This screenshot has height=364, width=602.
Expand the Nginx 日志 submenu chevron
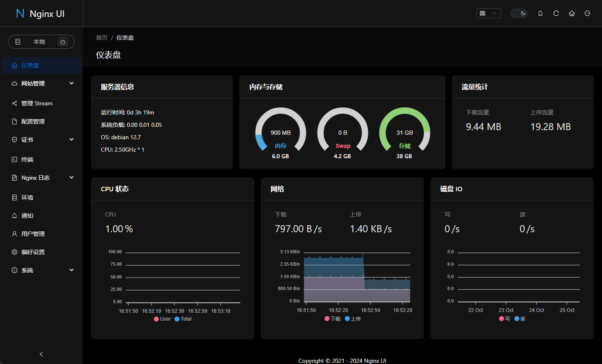72,178
